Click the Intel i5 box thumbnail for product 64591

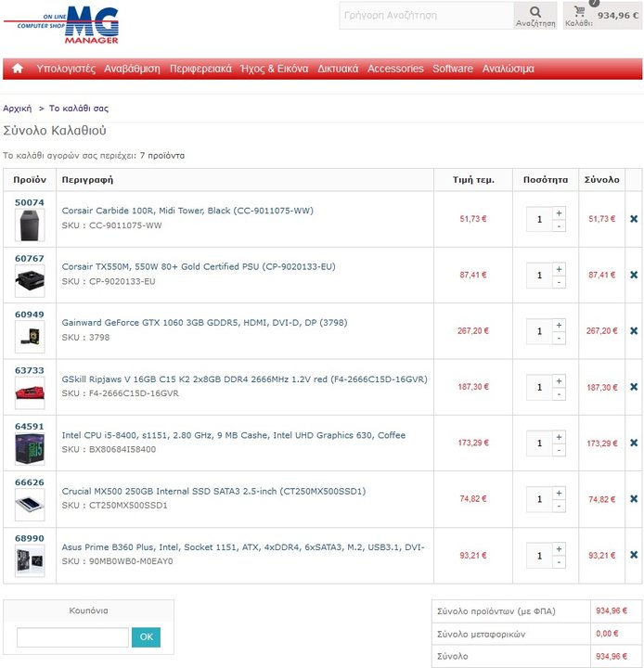30,449
